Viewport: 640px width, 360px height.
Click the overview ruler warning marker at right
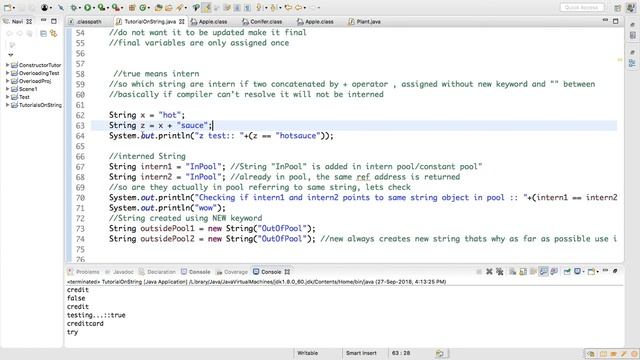620,60
